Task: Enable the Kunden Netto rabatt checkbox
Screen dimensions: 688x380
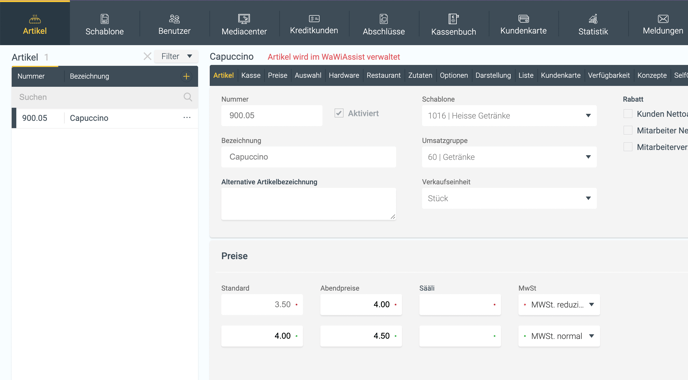Action: click(628, 114)
